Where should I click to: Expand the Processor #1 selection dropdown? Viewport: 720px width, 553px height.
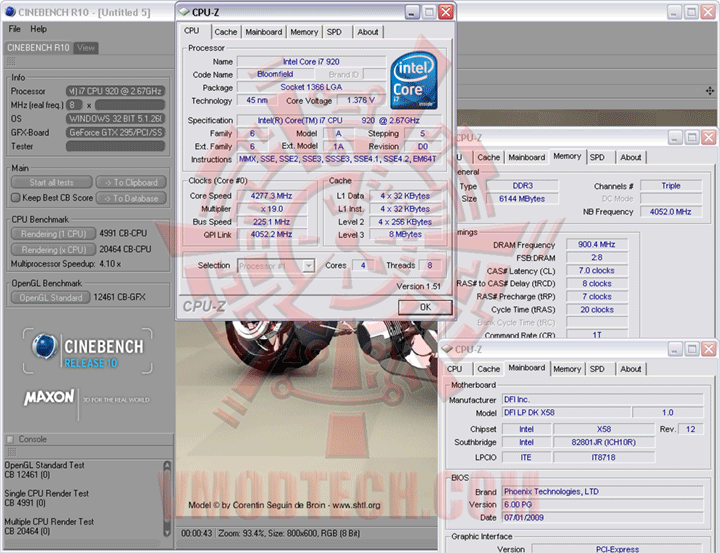pyautogui.click(x=309, y=265)
